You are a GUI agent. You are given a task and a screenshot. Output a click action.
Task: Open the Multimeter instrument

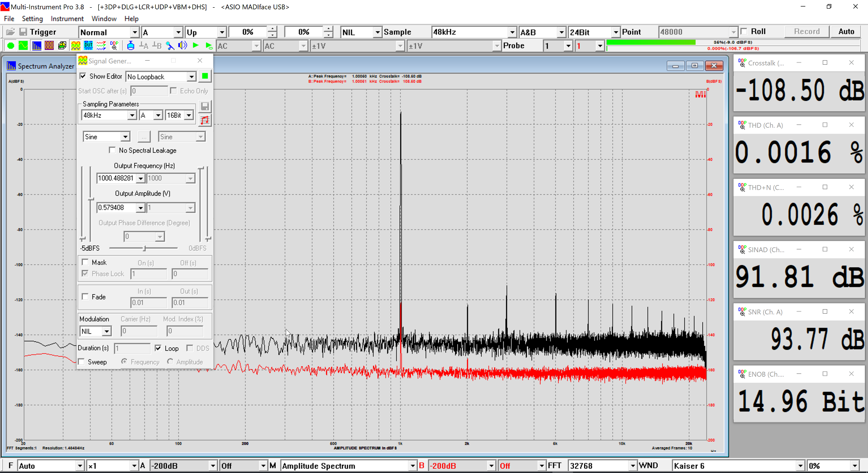point(49,46)
